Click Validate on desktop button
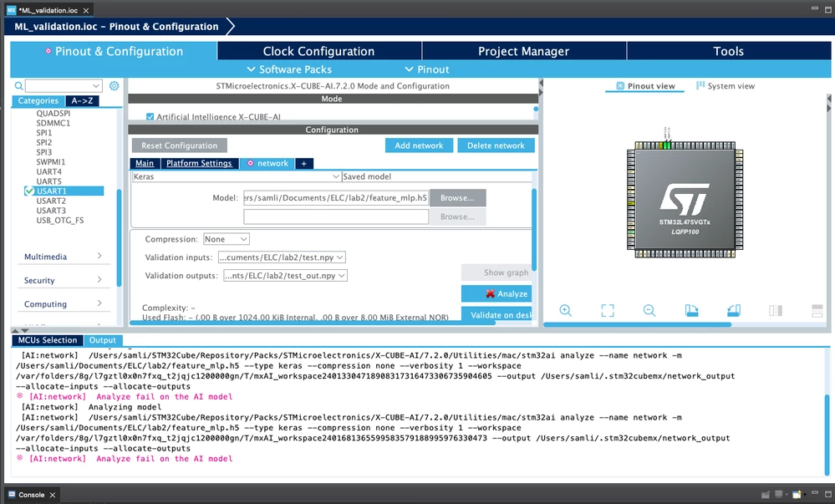Image resolution: width=835 pixels, height=504 pixels. point(496,315)
